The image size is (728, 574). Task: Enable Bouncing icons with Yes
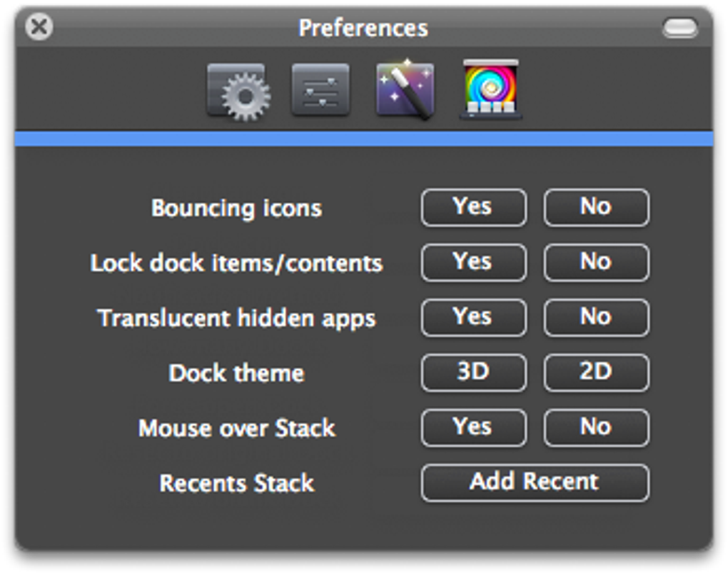pos(473,208)
